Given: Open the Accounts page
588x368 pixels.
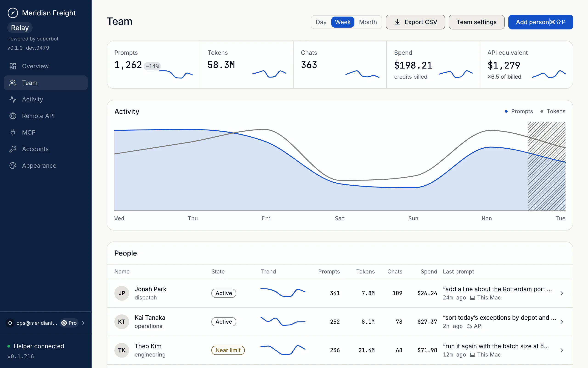Looking at the screenshot, I should [46, 149].
